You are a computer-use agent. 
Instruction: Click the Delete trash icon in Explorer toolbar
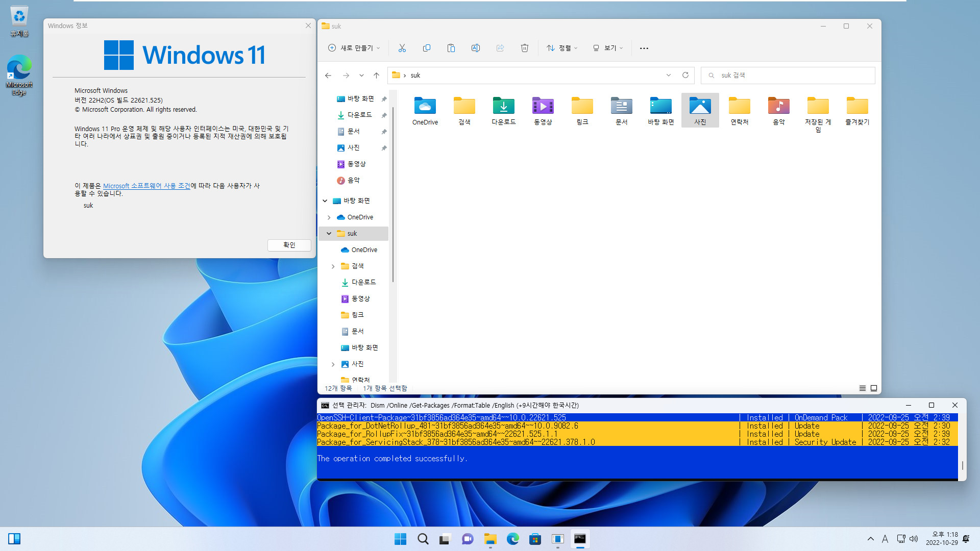click(x=525, y=48)
